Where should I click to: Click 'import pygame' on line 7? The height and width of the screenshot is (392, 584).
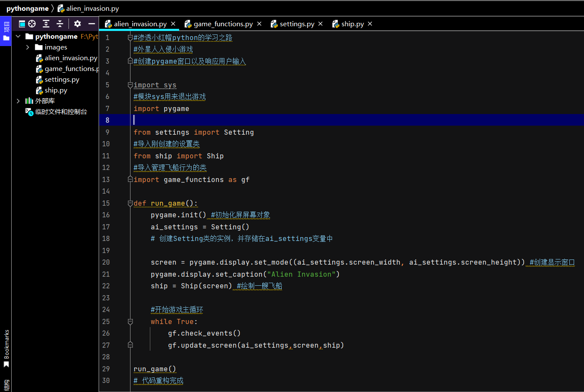[x=162, y=108]
